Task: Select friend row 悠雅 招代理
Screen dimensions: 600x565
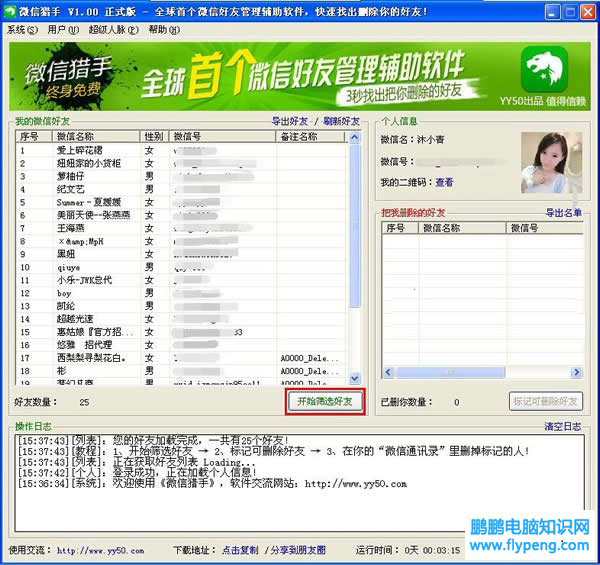Action: pyautogui.click(x=181, y=345)
